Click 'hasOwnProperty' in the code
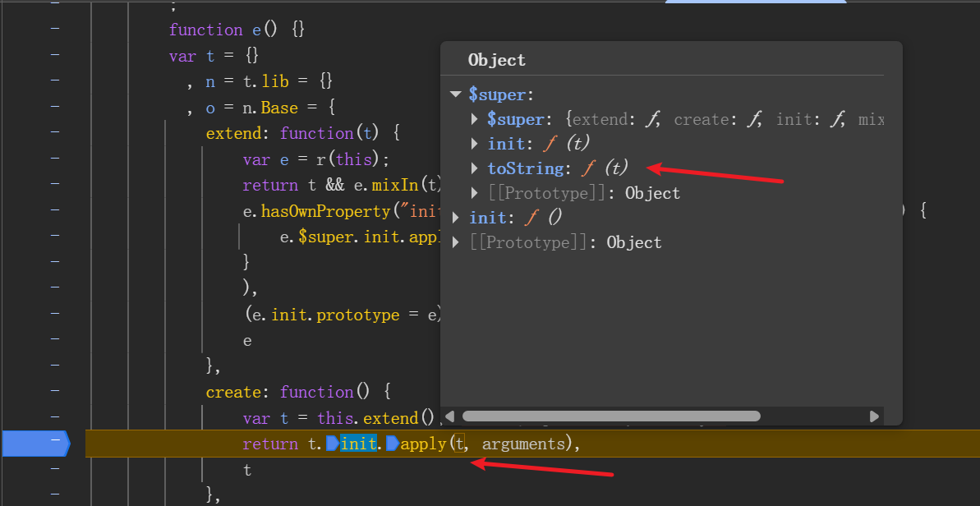Image resolution: width=980 pixels, height=506 pixels. [327, 211]
